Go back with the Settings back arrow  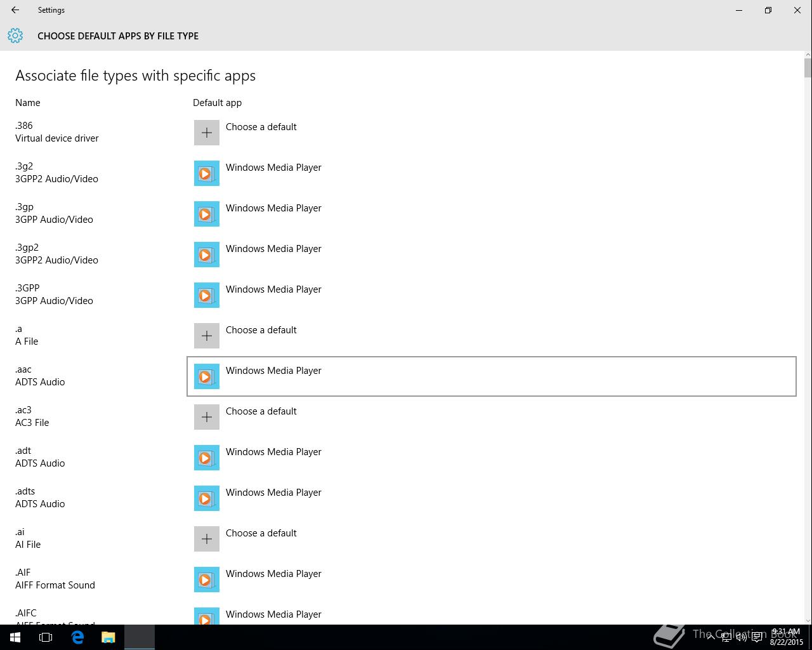(x=15, y=10)
